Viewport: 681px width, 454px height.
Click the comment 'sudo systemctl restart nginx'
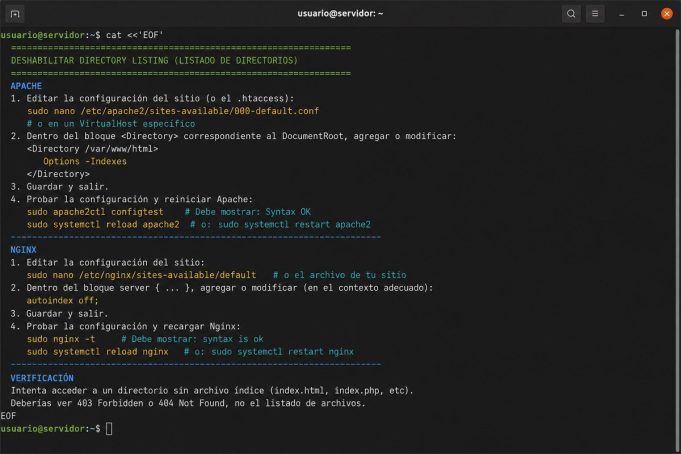(269, 351)
